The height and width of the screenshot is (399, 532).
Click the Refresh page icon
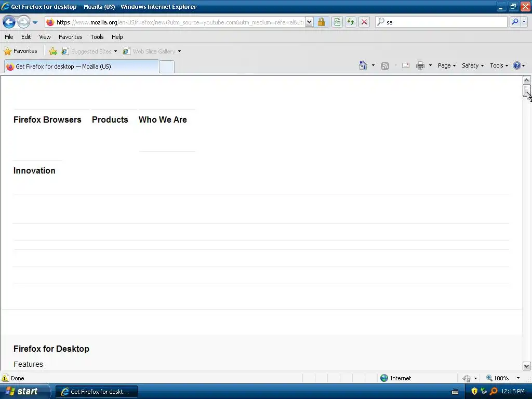(351, 22)
